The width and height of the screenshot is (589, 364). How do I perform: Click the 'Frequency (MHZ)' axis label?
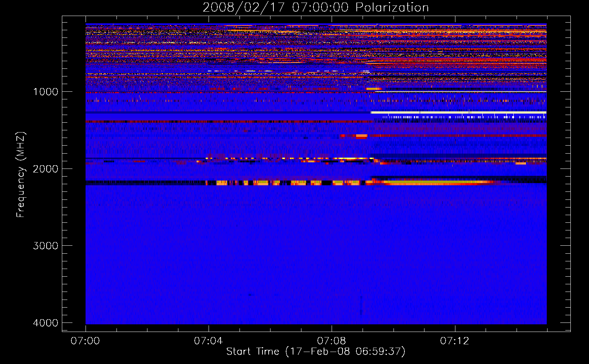pyautogui.click(x=21, y=175)
